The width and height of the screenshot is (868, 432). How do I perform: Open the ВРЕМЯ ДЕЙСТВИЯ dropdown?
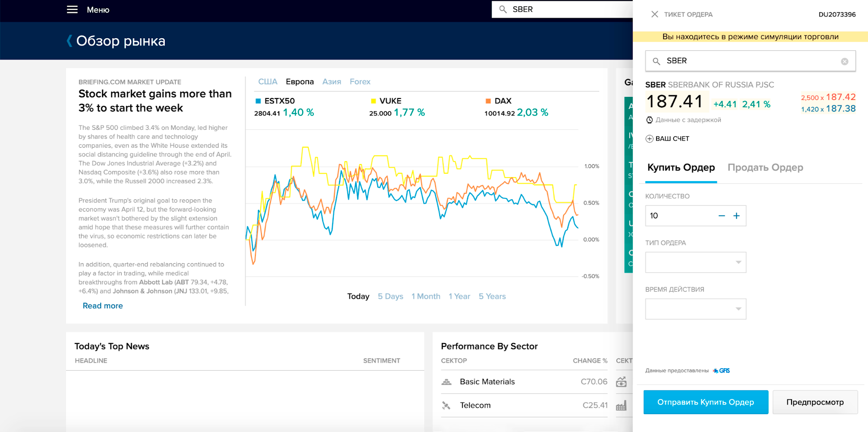[x=696, y=309]
